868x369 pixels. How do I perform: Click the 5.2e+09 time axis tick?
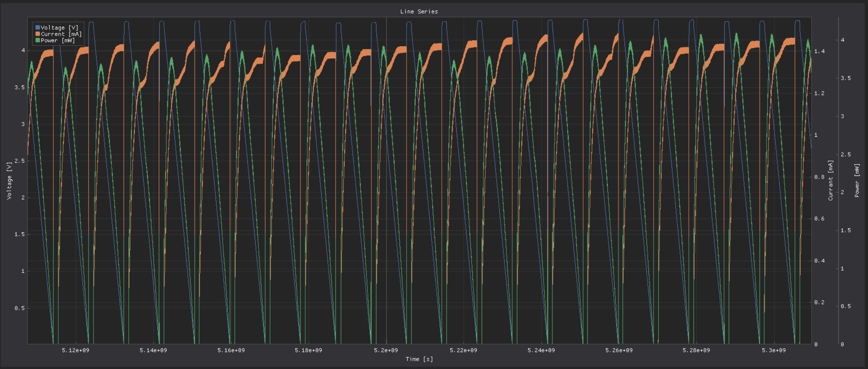pyautogui.click(x=386, y=350)
